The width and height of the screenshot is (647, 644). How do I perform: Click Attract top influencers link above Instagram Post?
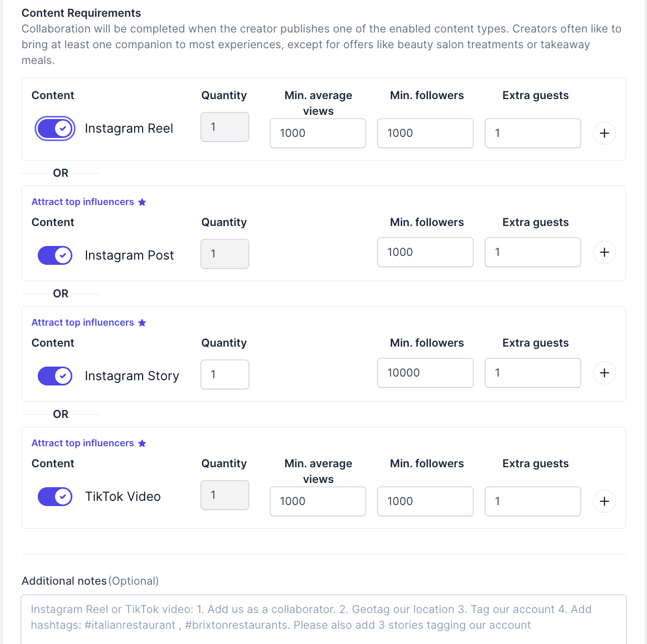tap(83, 202)
